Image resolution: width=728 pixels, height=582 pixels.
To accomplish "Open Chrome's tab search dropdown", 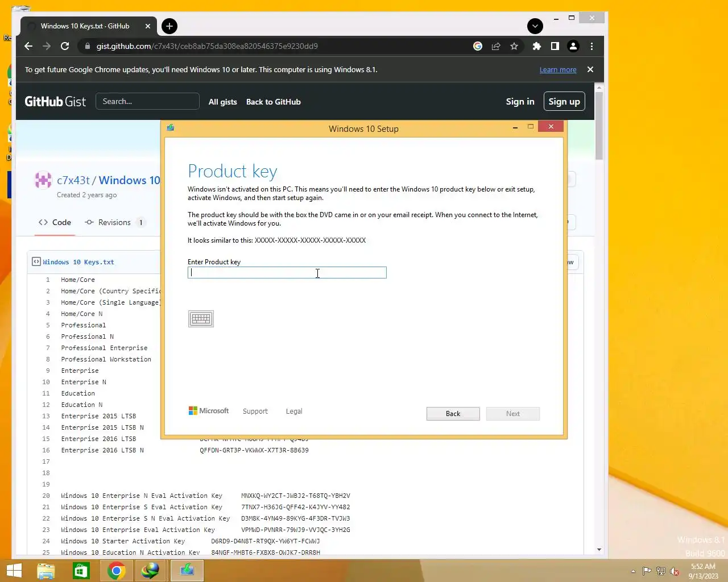I will click(x=535, y=26).
